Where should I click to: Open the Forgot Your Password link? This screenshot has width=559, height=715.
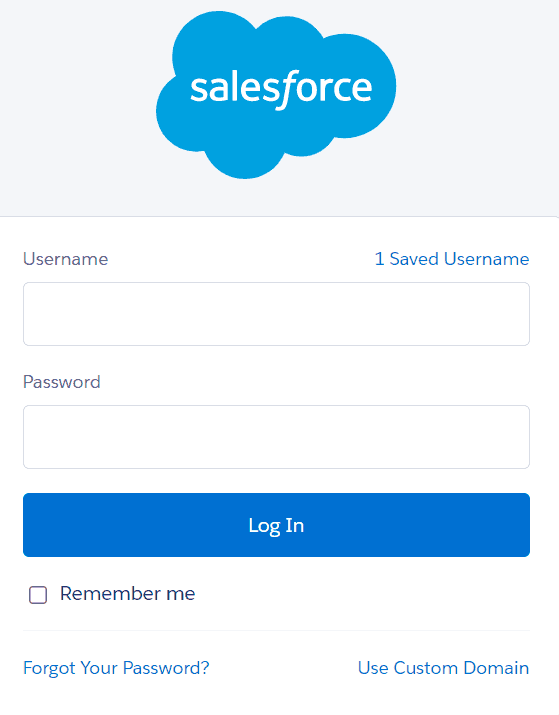tap(116, 668)
